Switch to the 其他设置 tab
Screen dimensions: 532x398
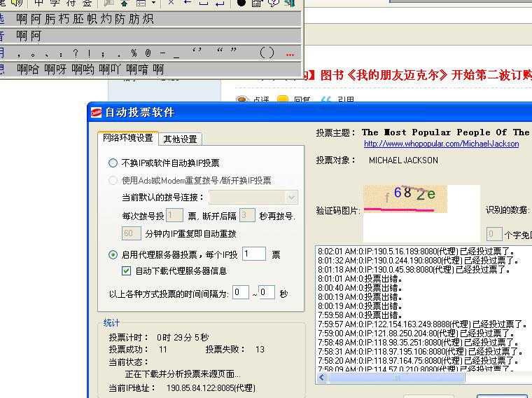point(180,139)
